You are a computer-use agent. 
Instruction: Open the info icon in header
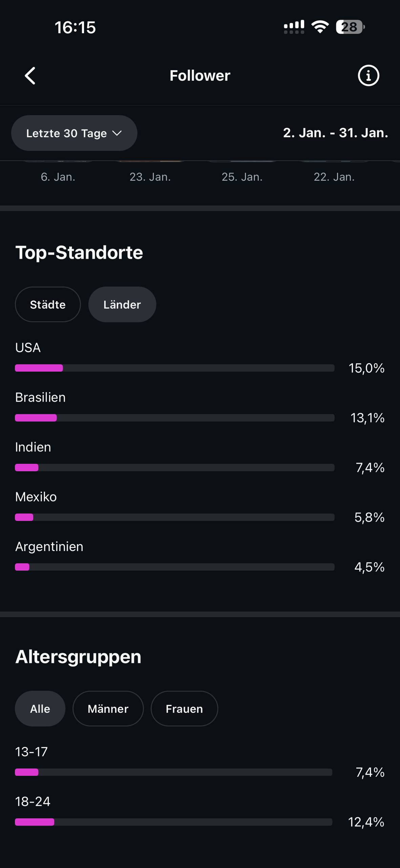[x=368, y=75]
